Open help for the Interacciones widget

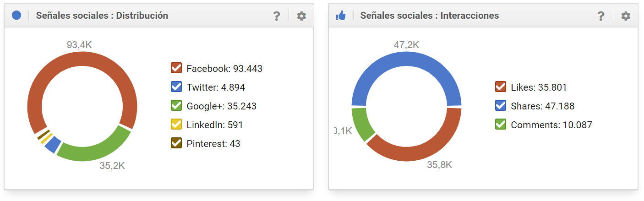pos(601,16)
